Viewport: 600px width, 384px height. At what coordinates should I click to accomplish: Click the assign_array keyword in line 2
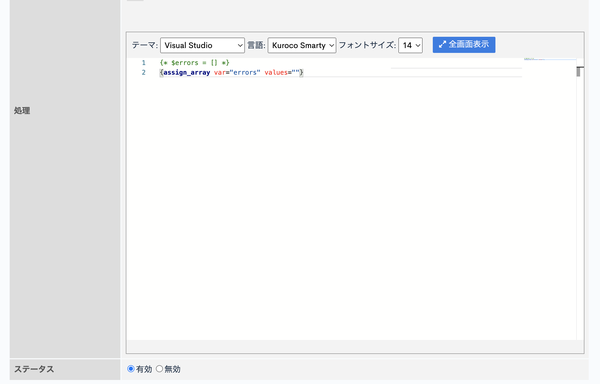[x=187, y=72]
